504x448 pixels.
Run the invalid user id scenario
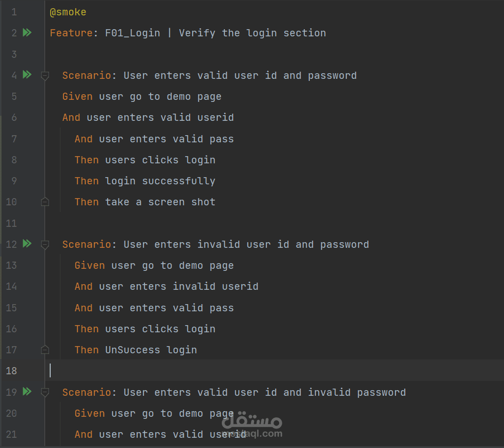(x=27, y=244)
